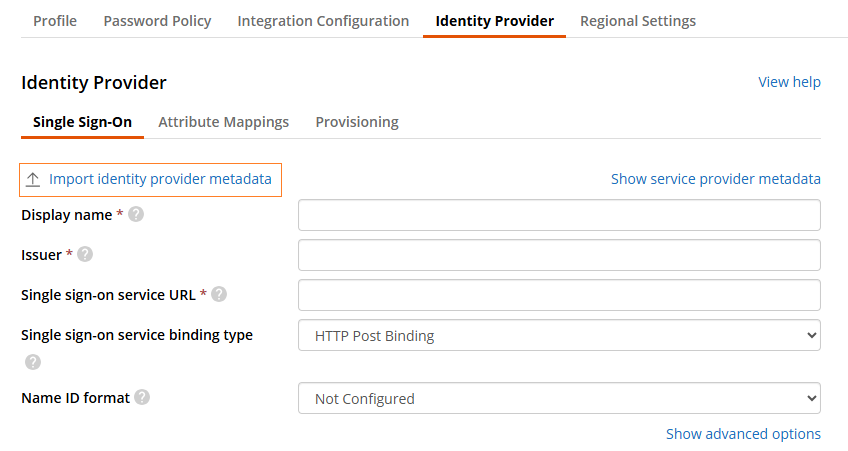This screenshot has width=848, height=451.
Task: Go to Integration Configuration tab
Action: coord(323,20)
